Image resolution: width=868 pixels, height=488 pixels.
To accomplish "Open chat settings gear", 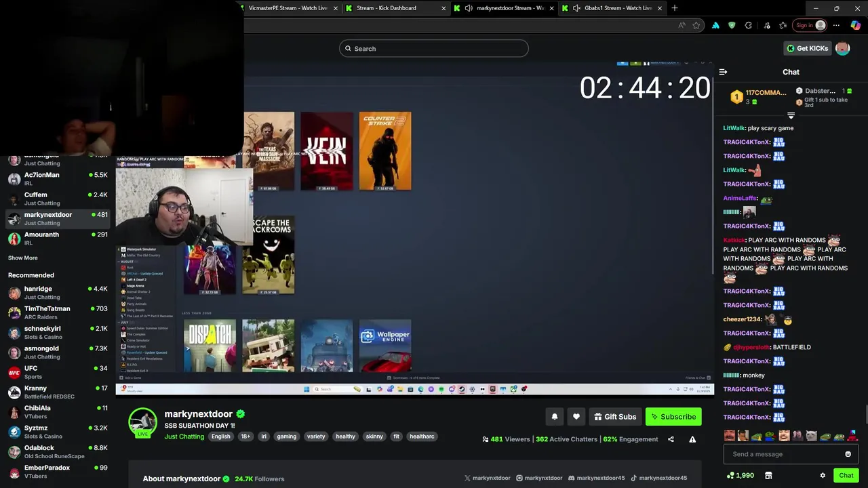I will (823, 475).
